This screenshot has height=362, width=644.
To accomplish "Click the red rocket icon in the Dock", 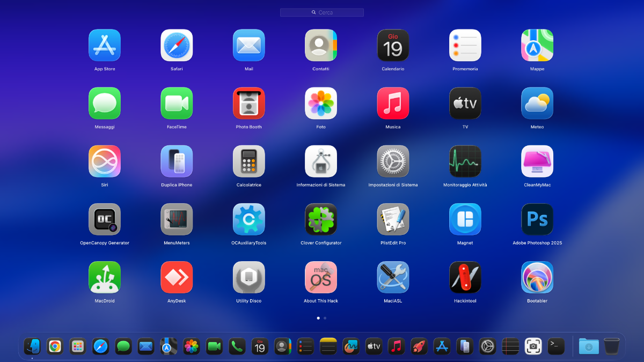I will pos(419,346).
